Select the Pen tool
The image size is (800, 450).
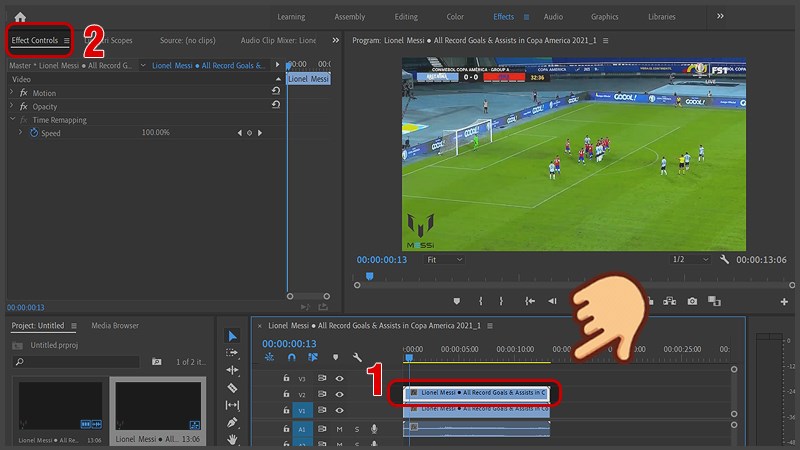click(x=232, y=422)
